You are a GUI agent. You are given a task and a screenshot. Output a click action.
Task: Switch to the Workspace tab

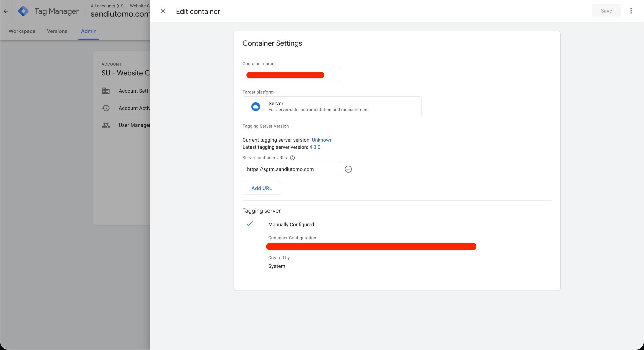click(22, 31)
